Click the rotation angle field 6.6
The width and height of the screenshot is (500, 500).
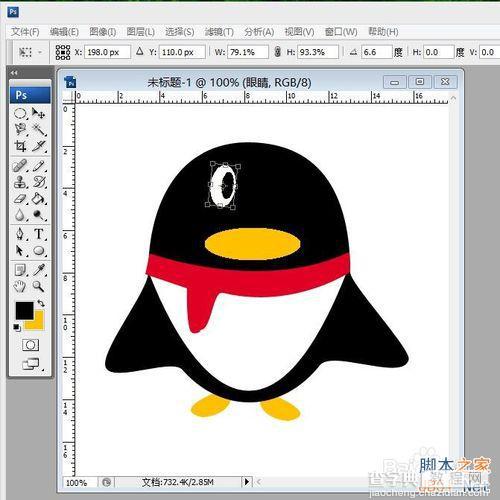[x=377, y=52]
